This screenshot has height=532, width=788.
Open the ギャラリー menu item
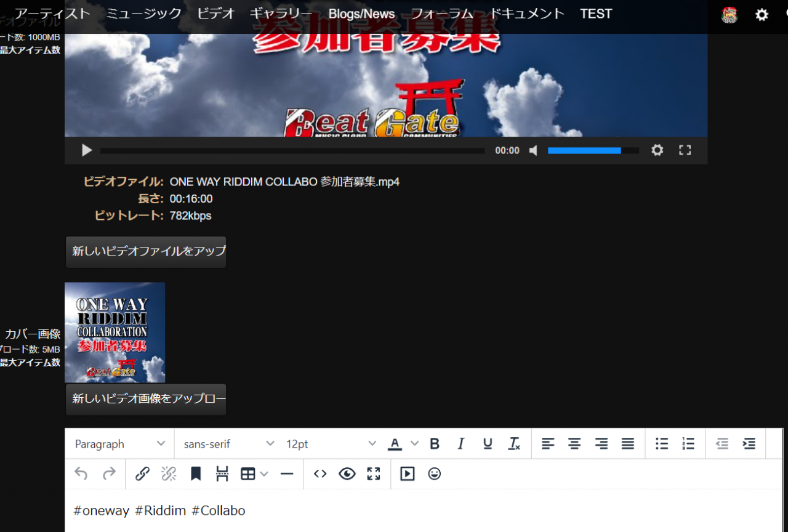[x=281, y=14]
